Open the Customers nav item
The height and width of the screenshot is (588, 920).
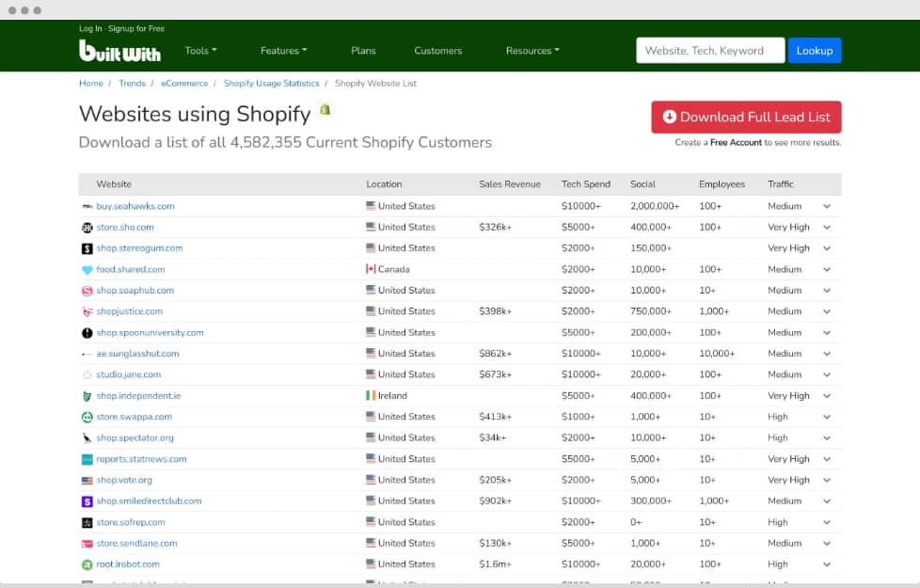[437, 51]
